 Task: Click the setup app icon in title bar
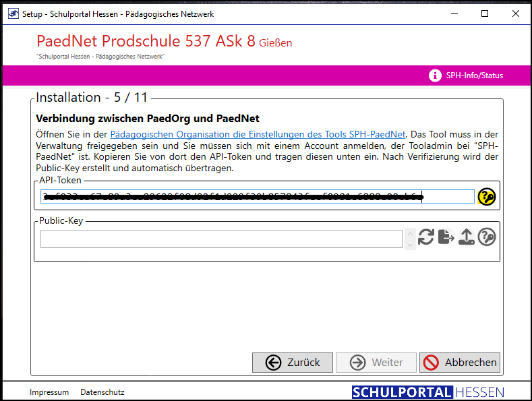click(x=13, y=13)
